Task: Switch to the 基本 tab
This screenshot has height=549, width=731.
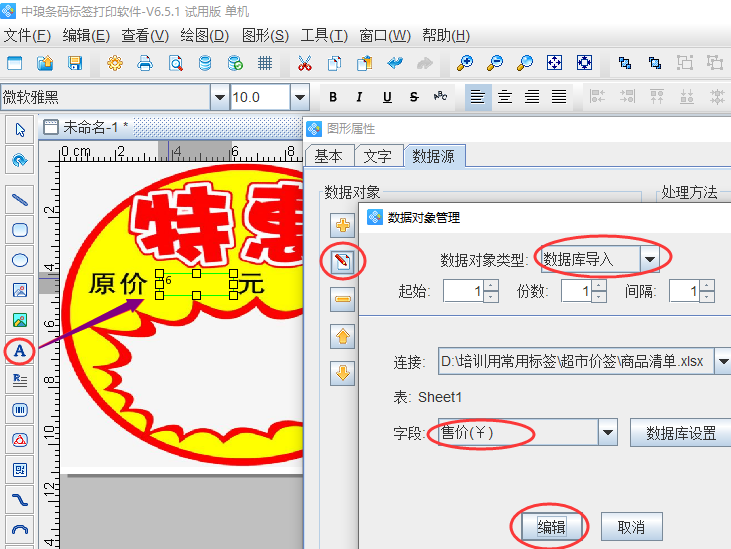Action: [x=329, y=156]
